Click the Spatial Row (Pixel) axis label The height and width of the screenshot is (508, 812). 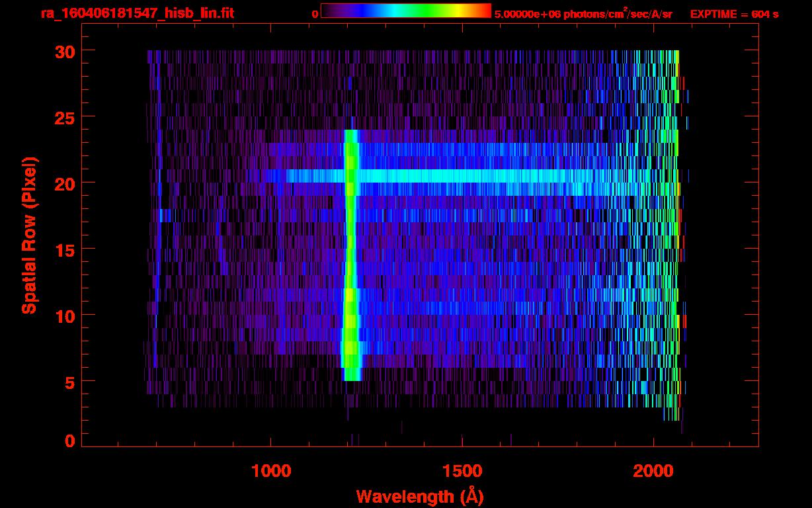29,235
